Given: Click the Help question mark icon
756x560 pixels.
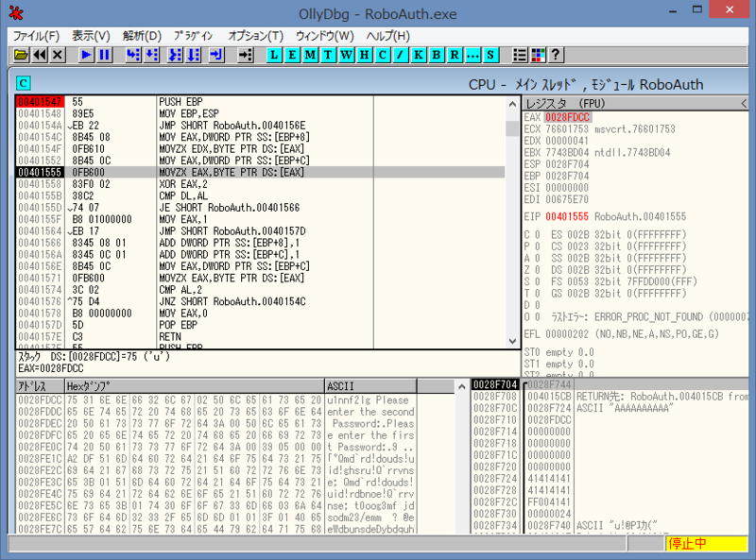Looking at the screenshot, I should pyautogui.click(x=556, y=55).
